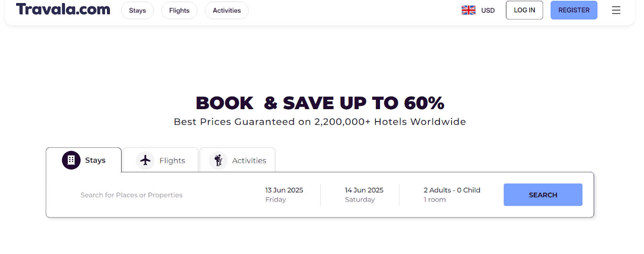Expand the 2 Adults - 0 Child guest selector

pyautogui.click(x=452, y=195)
